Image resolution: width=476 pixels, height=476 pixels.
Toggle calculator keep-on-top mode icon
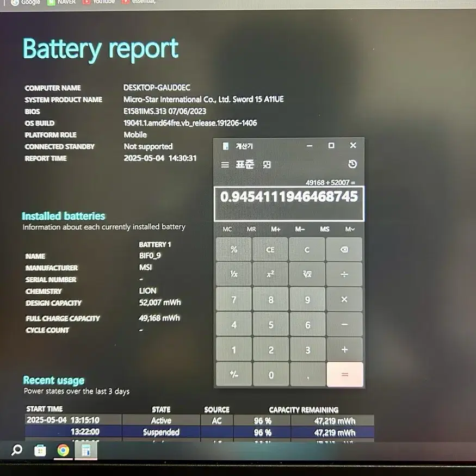[267, 165]
